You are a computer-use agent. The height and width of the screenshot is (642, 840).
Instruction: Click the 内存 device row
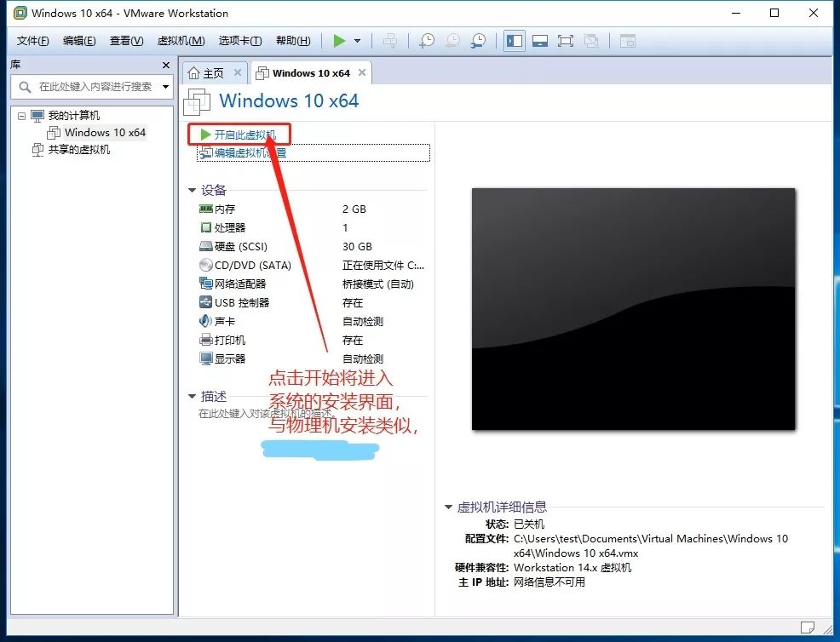[312, 209]
